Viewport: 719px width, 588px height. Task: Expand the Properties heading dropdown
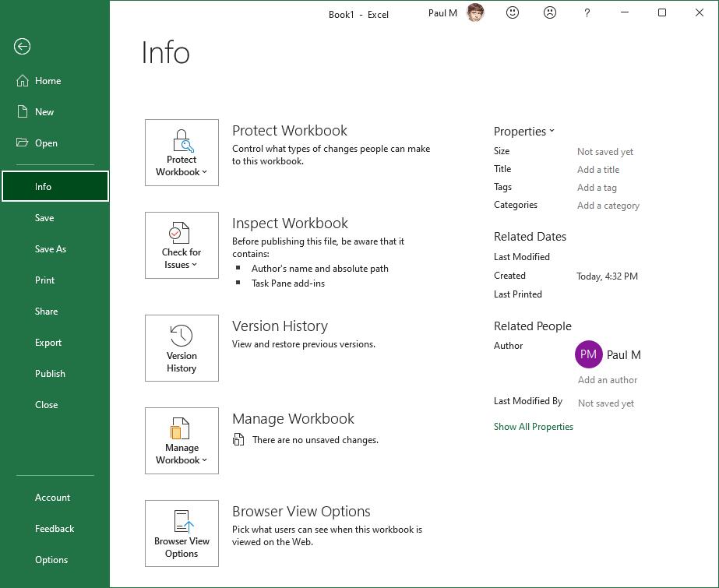click(524, 131)
